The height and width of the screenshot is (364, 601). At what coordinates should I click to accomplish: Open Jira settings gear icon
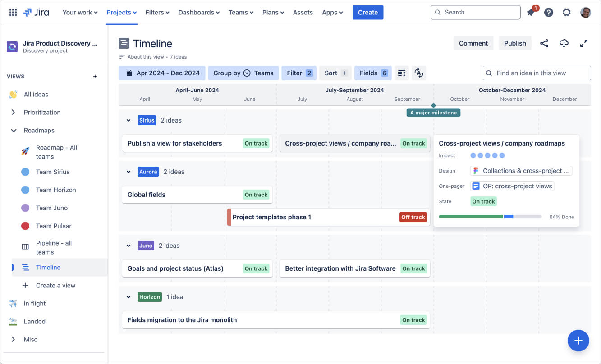pyautogui.click(x=567, y=12)
